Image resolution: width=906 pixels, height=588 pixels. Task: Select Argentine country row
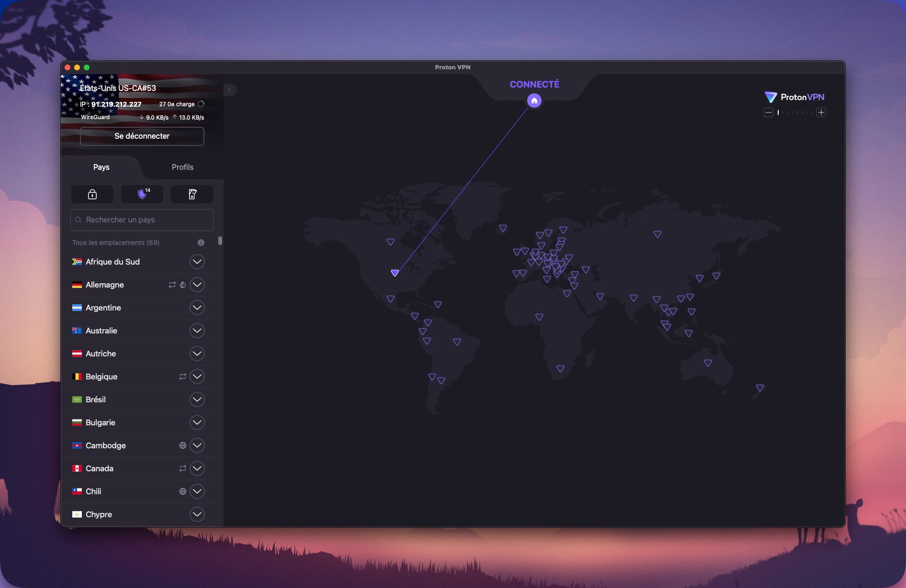[139, 308]
